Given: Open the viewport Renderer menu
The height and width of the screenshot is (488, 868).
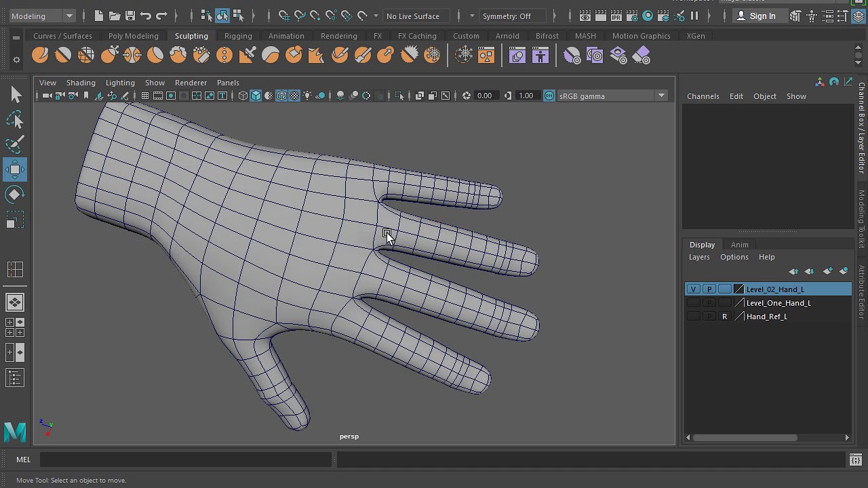Looking at the screenshot, I should [191, 83].
